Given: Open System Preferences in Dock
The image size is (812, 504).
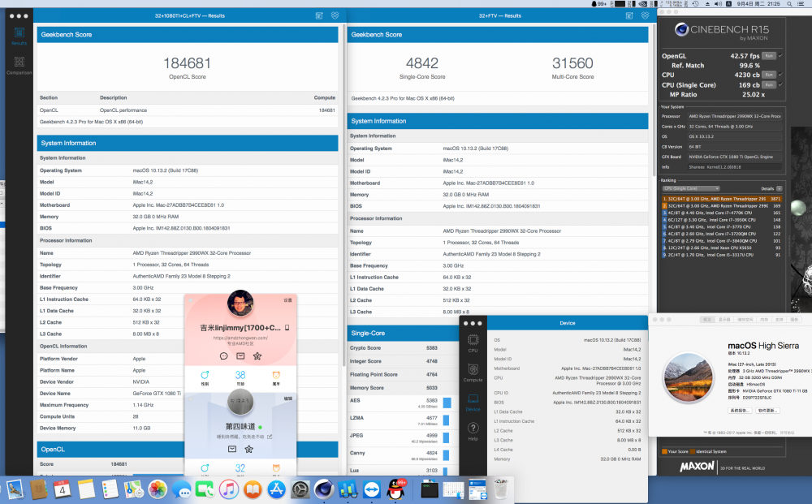Looking at the screenshot, I should tap(300, 489).
